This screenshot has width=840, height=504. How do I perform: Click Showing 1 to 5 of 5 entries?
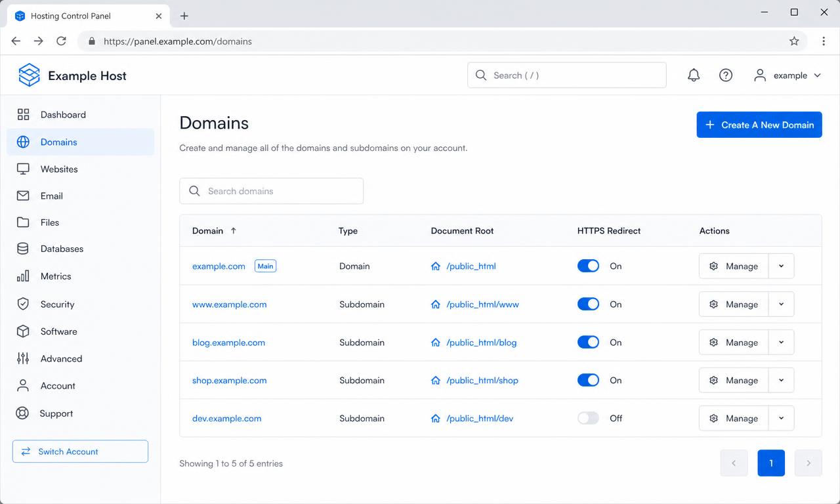[231, 463]
